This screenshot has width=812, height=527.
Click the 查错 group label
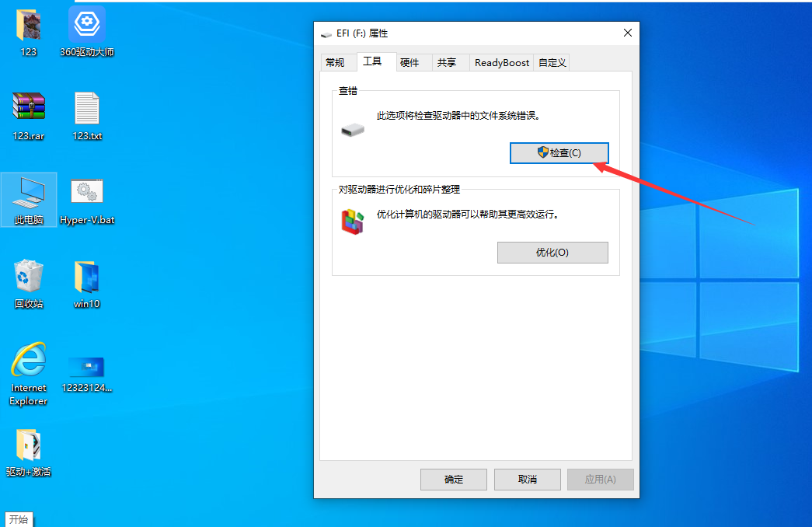(348, 91)
